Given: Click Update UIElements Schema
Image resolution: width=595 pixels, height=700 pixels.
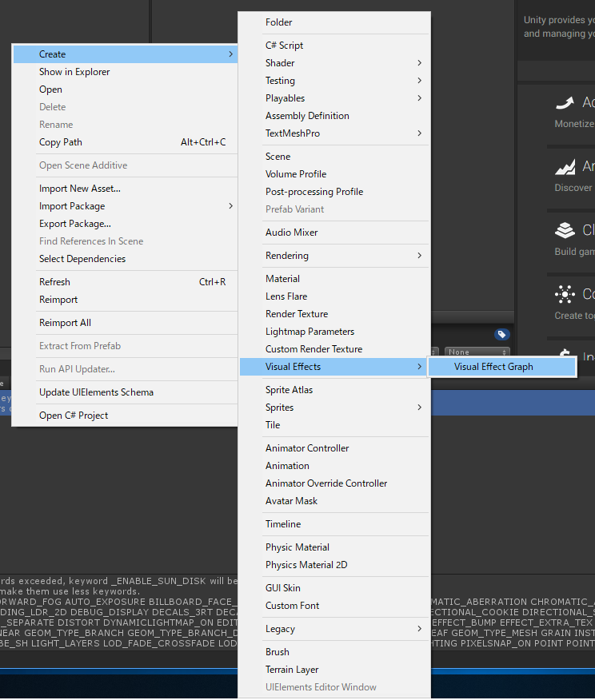Looking at the screenshot, I should coord(125,392).
